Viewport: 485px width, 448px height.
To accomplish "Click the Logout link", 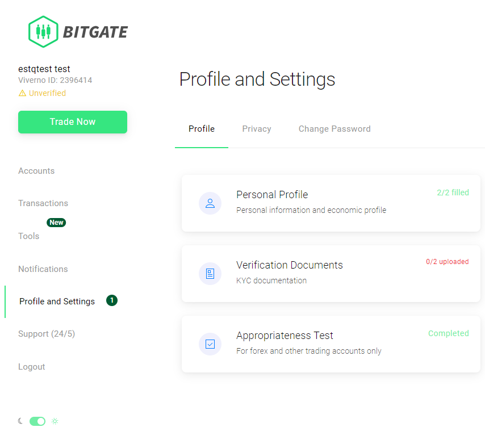I will point(32,367).
